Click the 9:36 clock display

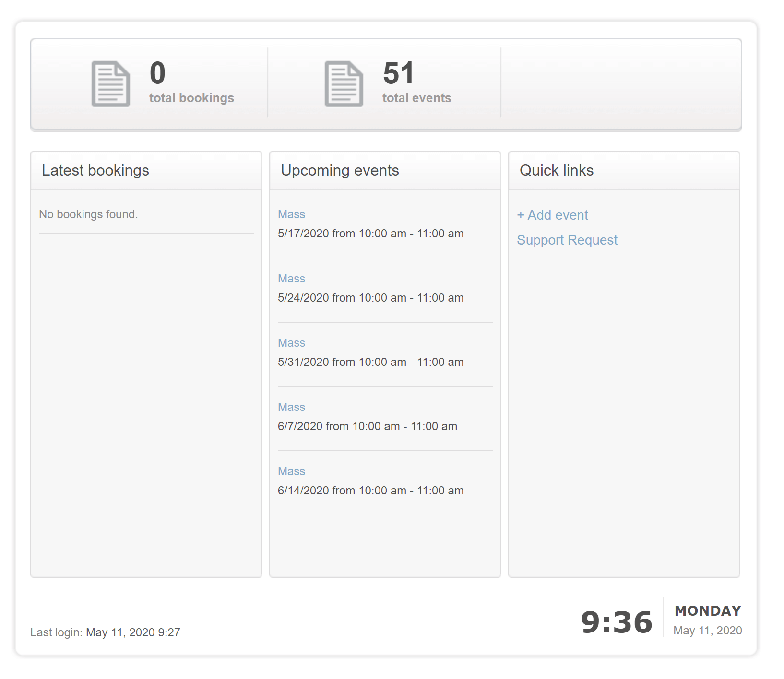pyautogui.click(x=616, y=622)
